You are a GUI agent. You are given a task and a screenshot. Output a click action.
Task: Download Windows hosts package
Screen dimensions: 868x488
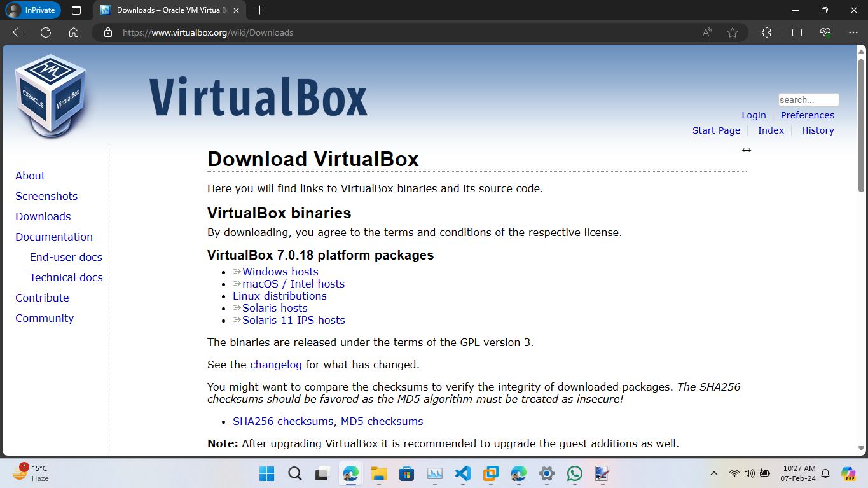point(280,272)
